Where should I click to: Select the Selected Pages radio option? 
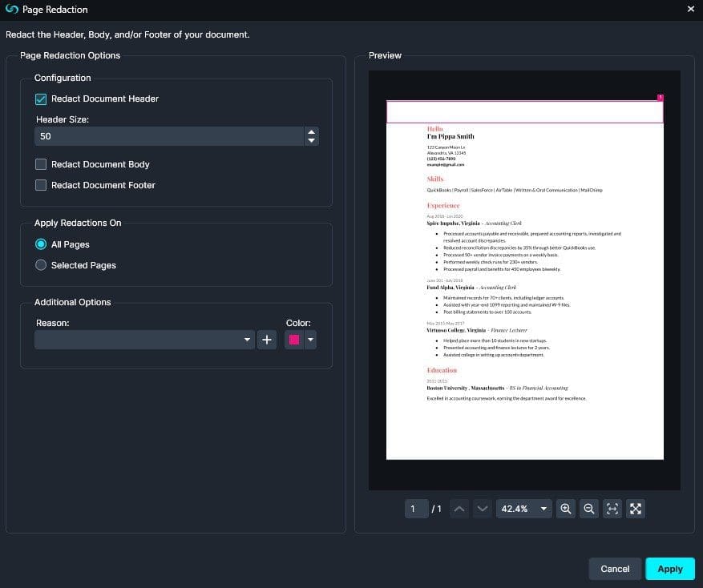[41, 264]
